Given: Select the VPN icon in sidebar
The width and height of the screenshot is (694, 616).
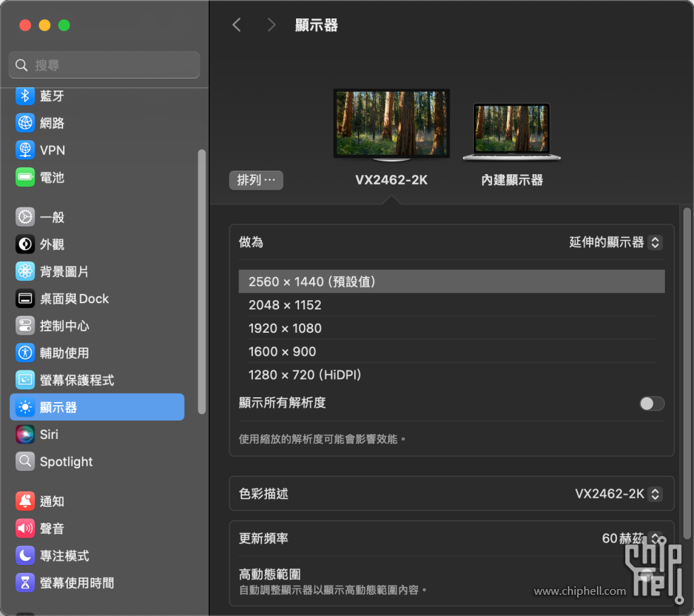Looking at the screenshot, I should (25, 150).
